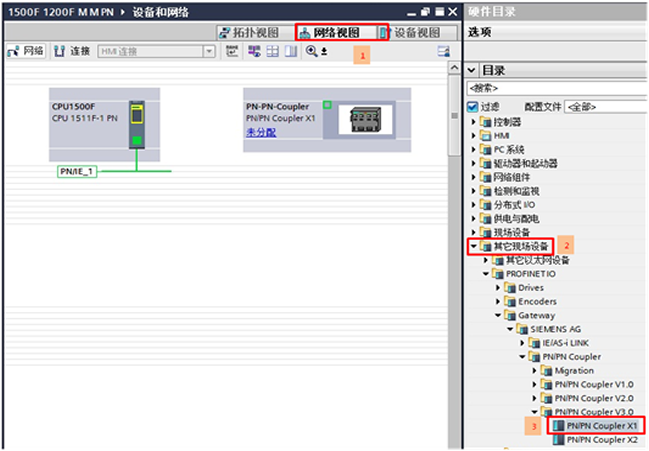Collapse the PN/PN Coupler V3.0 folder
649x451 pixels.
click(534, 412)
